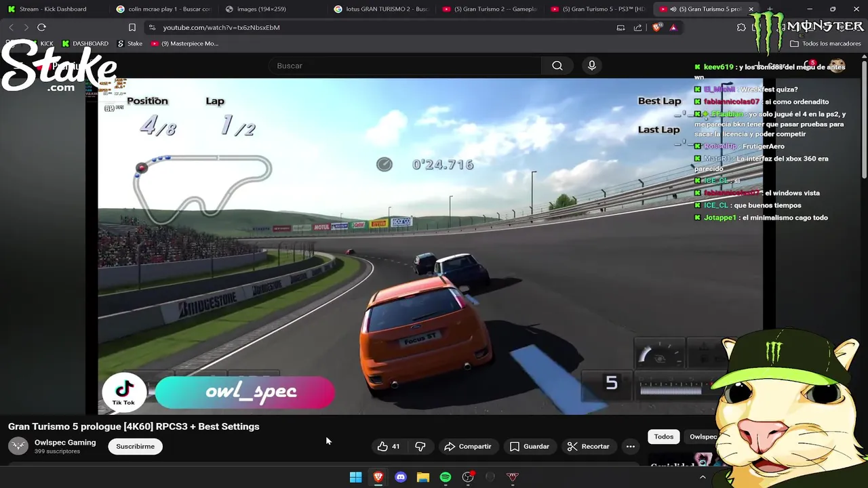Open Discord from the taskbar
This screenshot has width=868, height=488.
coord(401,477)
